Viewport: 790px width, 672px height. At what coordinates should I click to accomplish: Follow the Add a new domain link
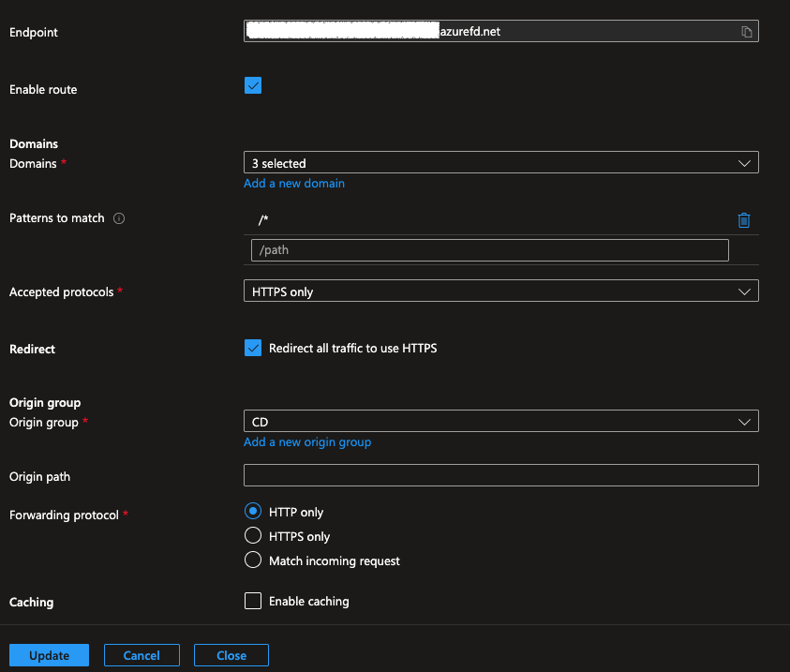tap(294, 184)
